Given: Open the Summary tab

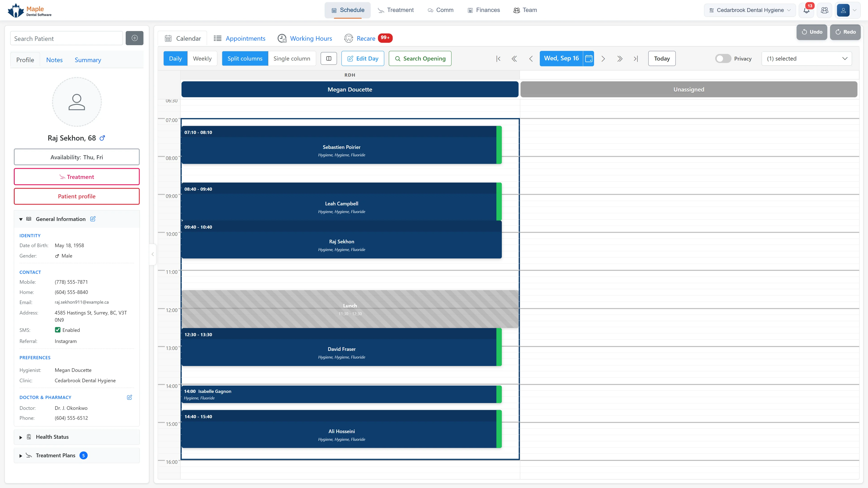Looking at the screenshot, I should 88,60.
